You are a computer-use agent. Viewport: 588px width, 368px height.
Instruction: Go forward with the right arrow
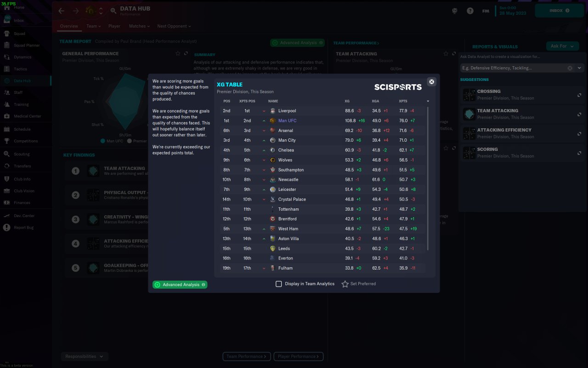coord(76,11)
